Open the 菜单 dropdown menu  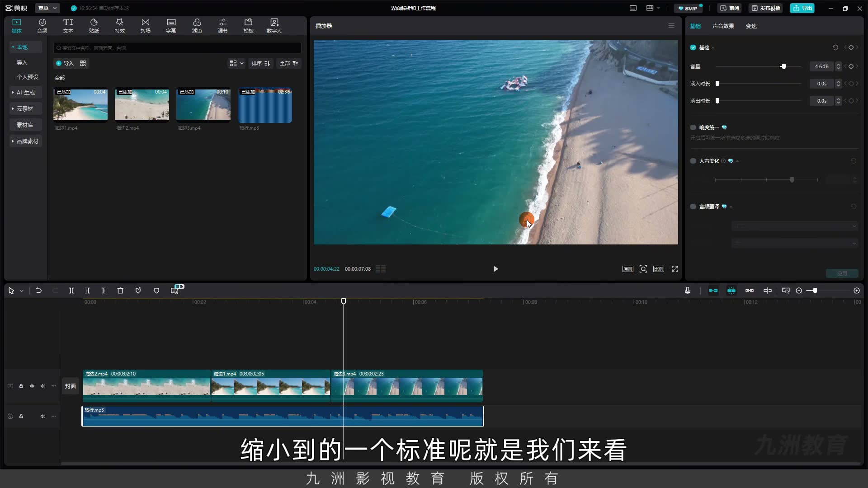pos(47,8)
